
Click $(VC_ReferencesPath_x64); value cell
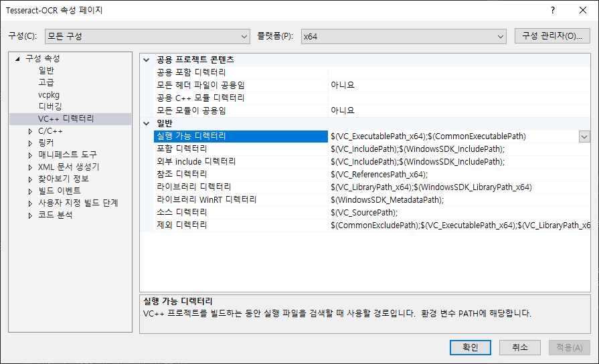[x=459, y=175]
